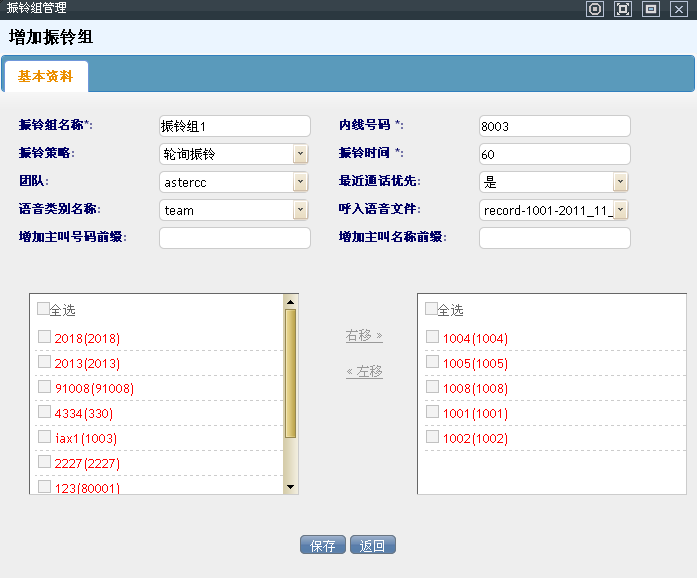
Task: Switch to the 基本资料 tab
Action: (x=46, y=76)
